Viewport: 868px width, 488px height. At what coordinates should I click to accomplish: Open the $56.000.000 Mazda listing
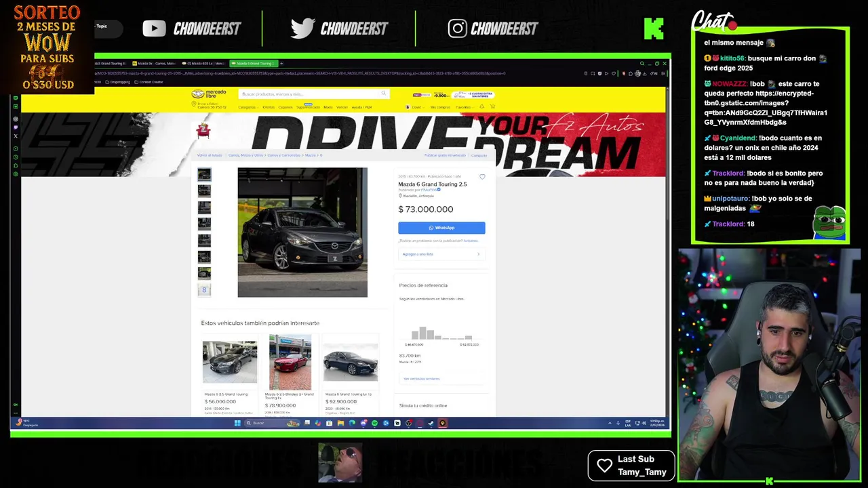pyautogui.click(x=229, y=375)
